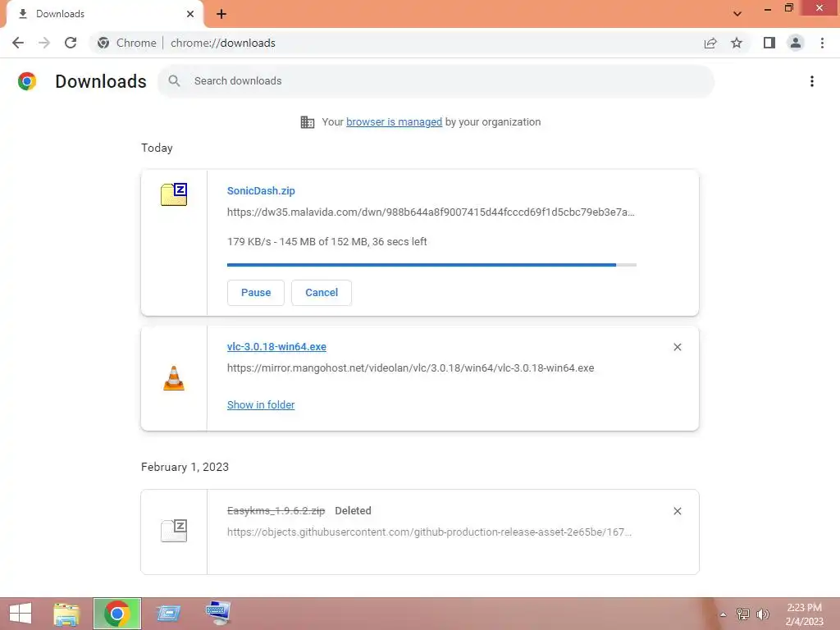
Task: Open the Windows Start menu
Action: pos(21,614)
